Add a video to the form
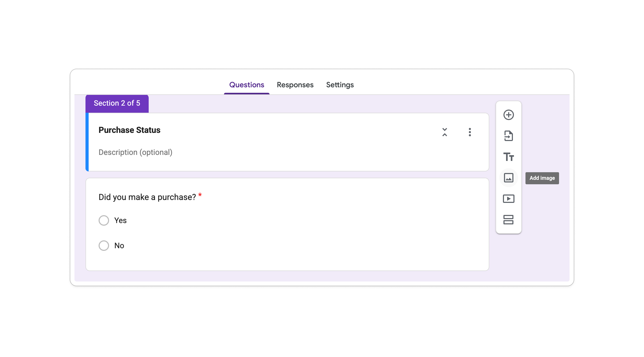The width and height of the screenshot is (644, 357). point(509,199)
